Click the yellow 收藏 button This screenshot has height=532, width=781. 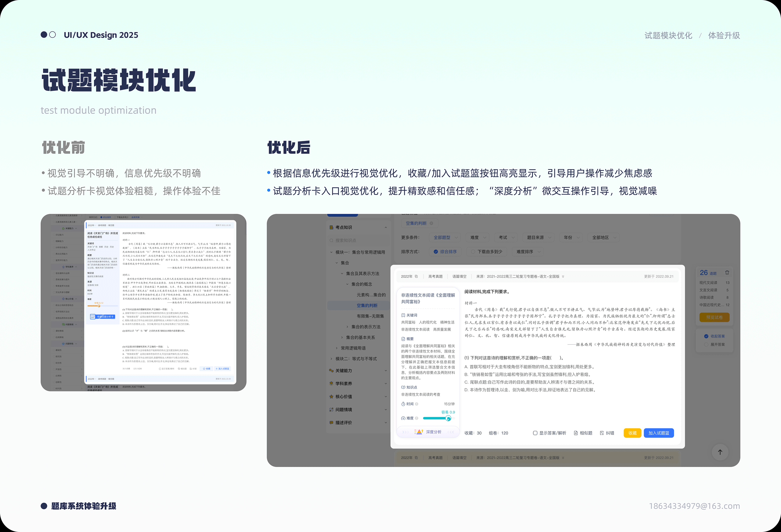pos(632,433)
